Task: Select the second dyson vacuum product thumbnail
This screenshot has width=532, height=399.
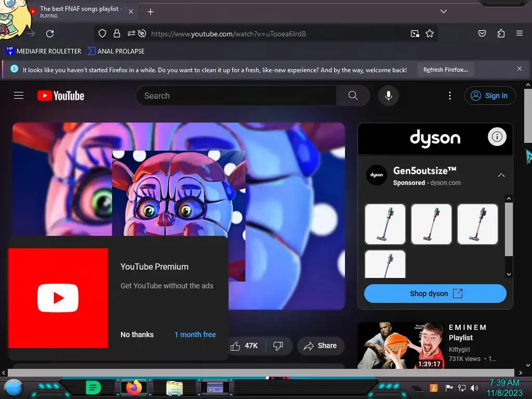Action: pos(431,224)
